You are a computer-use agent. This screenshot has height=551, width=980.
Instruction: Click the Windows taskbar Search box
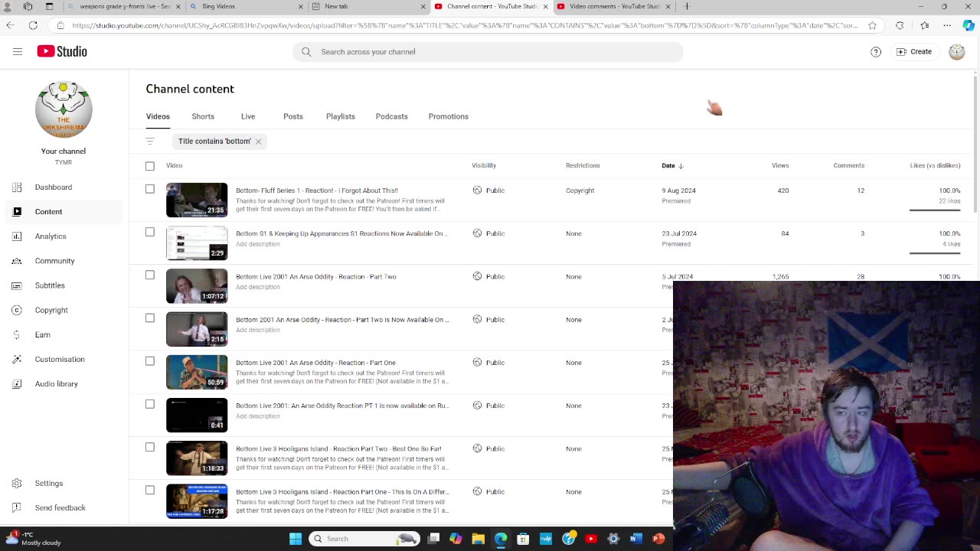[364, 539]
